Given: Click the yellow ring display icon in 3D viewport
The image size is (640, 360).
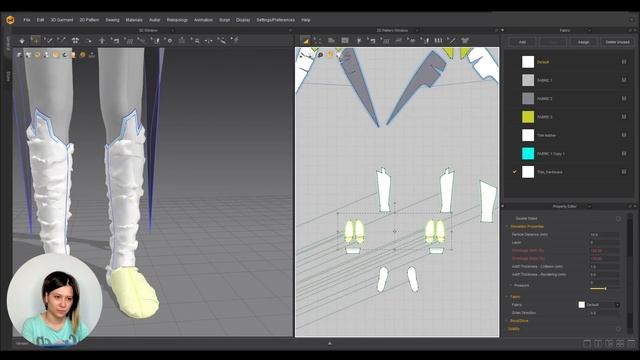Looking at the screenshot, I should [38, 55].
